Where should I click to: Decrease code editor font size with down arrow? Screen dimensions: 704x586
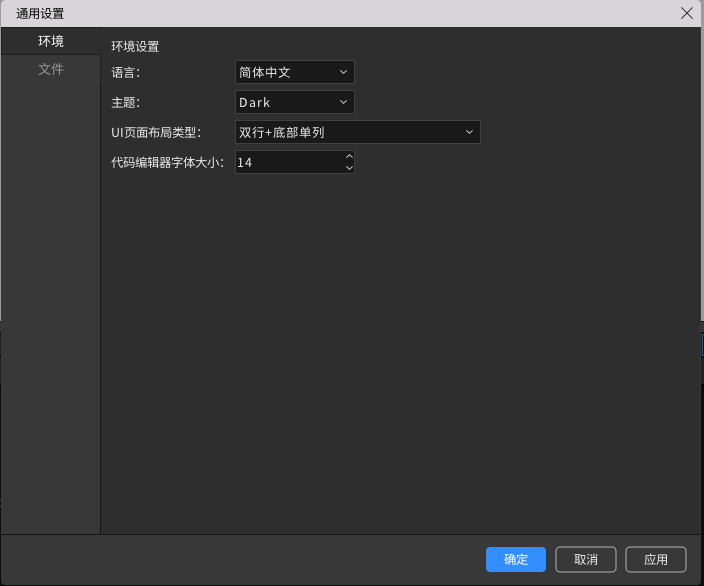(349, 168)
